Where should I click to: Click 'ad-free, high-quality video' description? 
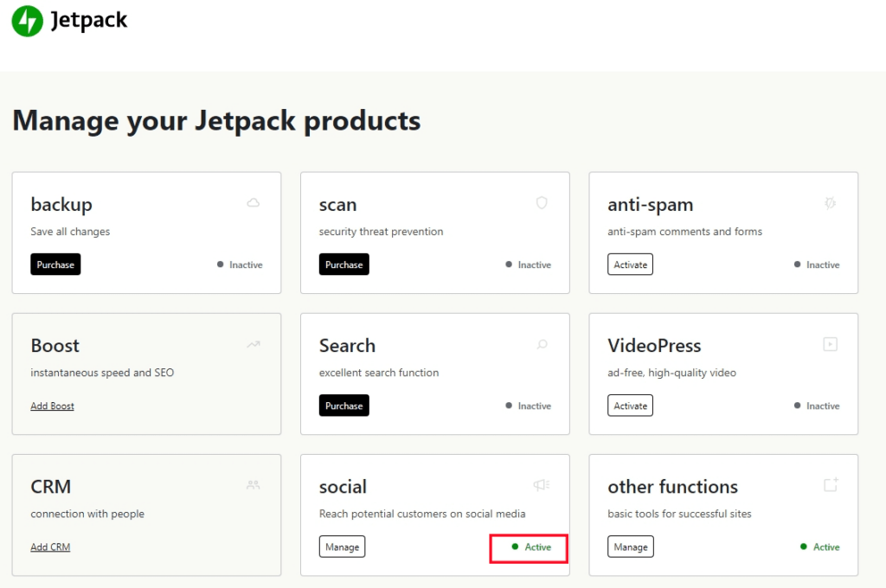click(671, 373)
